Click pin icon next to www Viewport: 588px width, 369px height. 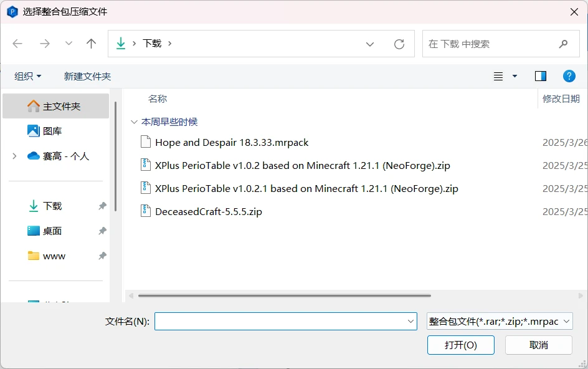[x=102, y=256]
